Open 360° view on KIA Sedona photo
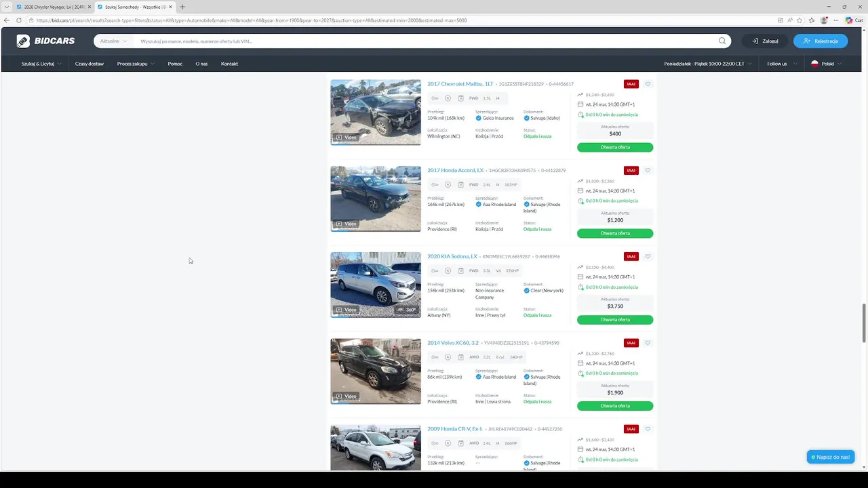This screenshot has height=488, width=868. point(407,310)
